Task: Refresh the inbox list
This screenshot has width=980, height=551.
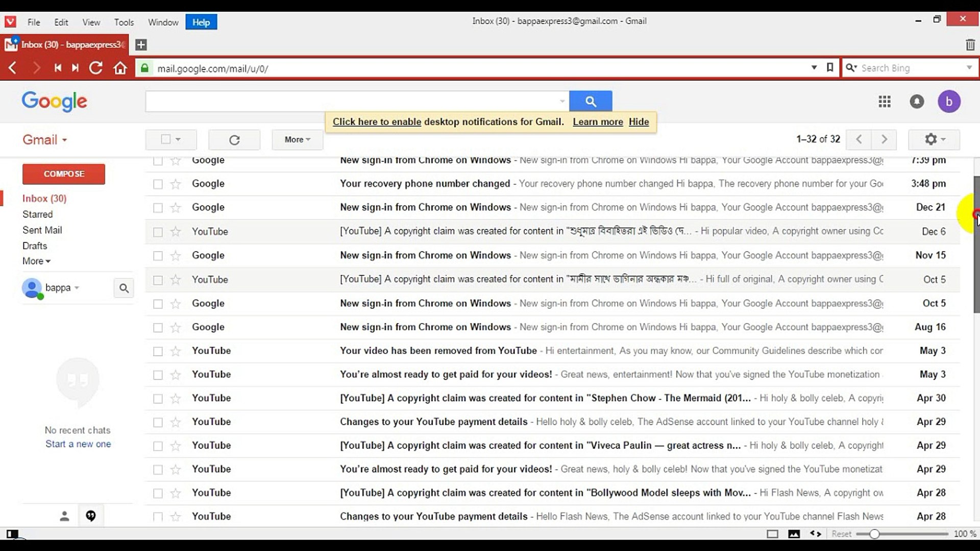Action: (x=234, y=139)
